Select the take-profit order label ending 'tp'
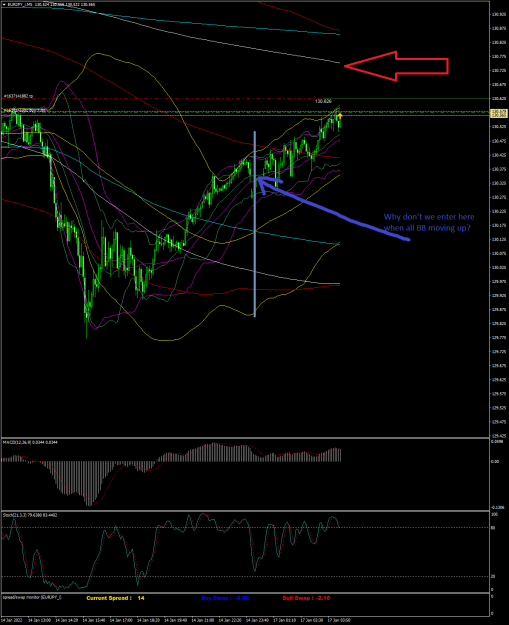The height and width of the screenshot is (625, 509). (18, 96)
